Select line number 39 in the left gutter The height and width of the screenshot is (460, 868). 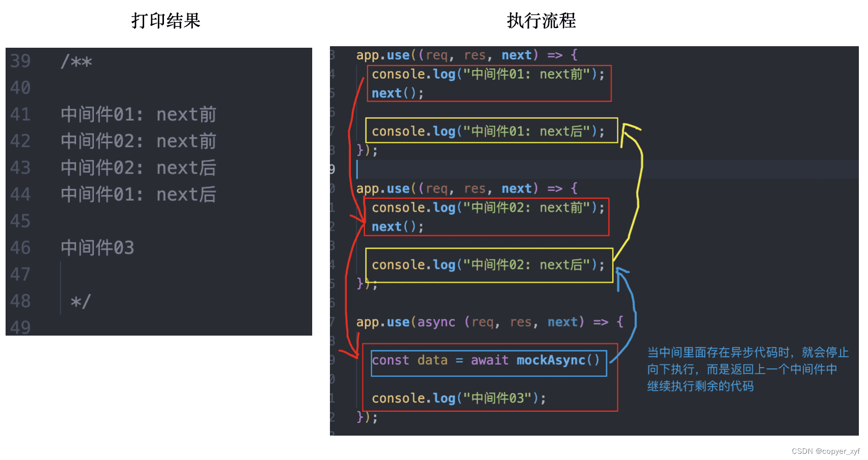20,61
